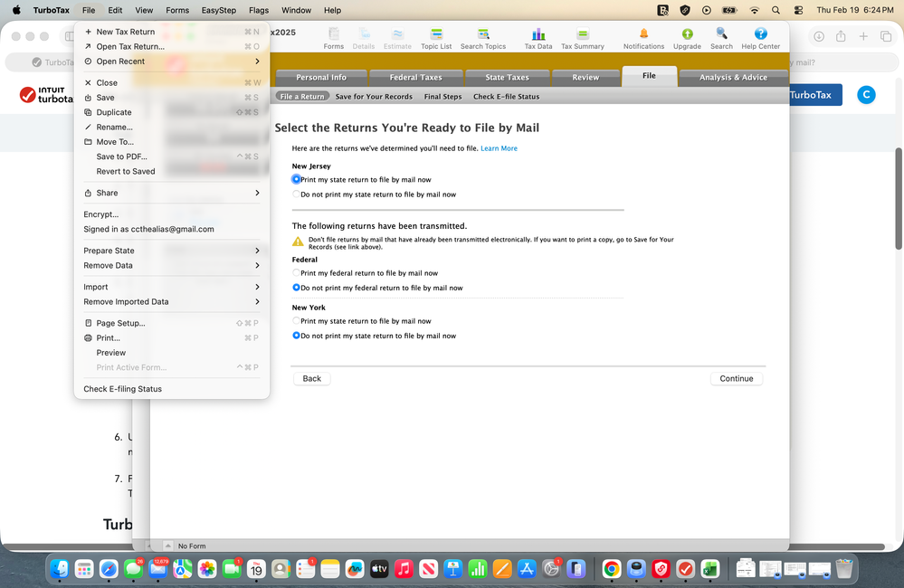This screenshot has height=588, width=904.
Task: Open the Help Center icon
Action: [760, 34]
